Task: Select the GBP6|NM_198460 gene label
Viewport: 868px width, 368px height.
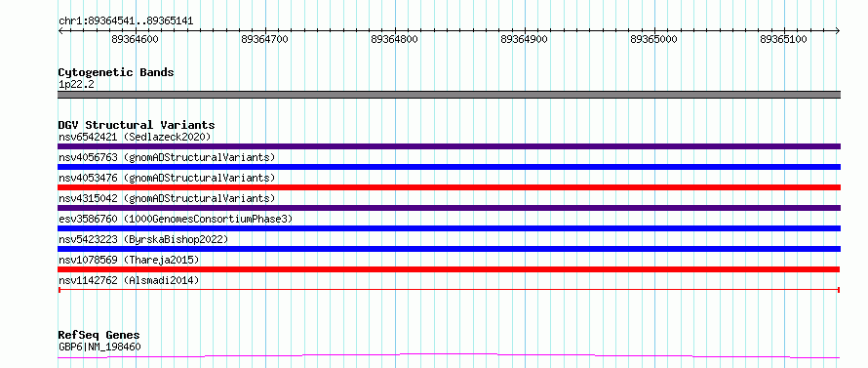Action: 99,347
